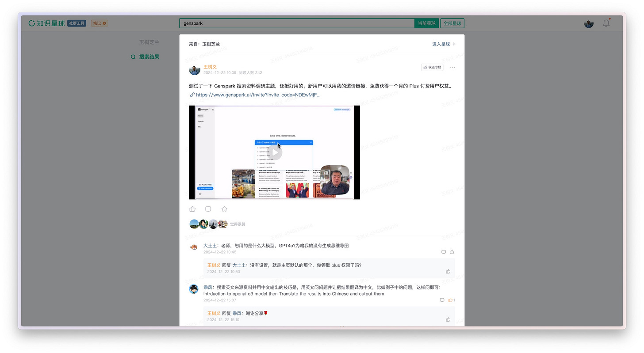This screenshot has width=644, height=353.
Task: Open 大土土 commenter avatar
Action: pos(194,247)
